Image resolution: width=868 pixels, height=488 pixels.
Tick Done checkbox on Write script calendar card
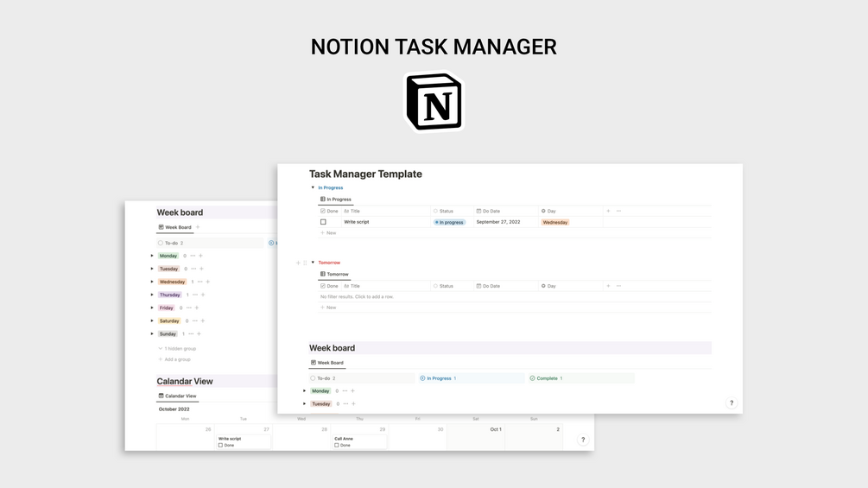pos(220,446)
